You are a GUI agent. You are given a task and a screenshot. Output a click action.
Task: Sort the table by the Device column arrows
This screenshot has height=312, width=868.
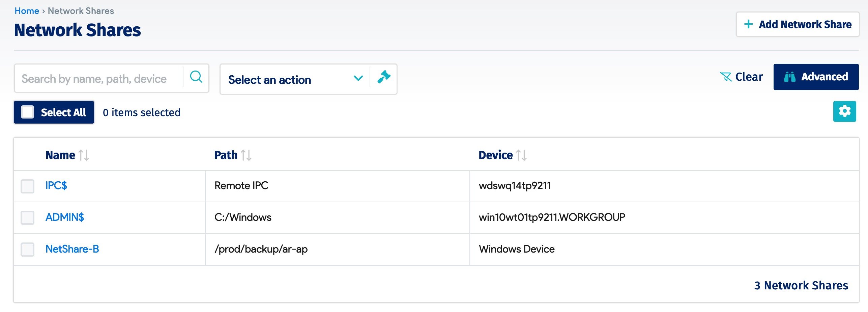click(x=522, y=155)
